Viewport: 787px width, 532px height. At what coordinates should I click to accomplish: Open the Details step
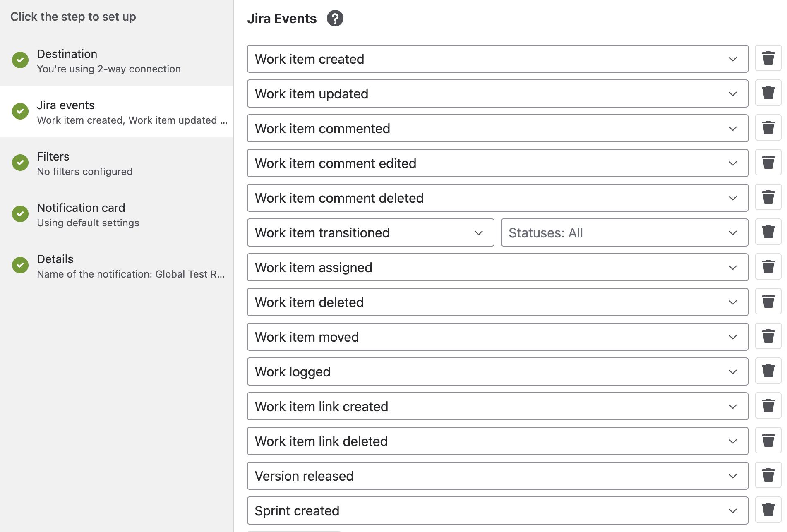tap(116, 266)
